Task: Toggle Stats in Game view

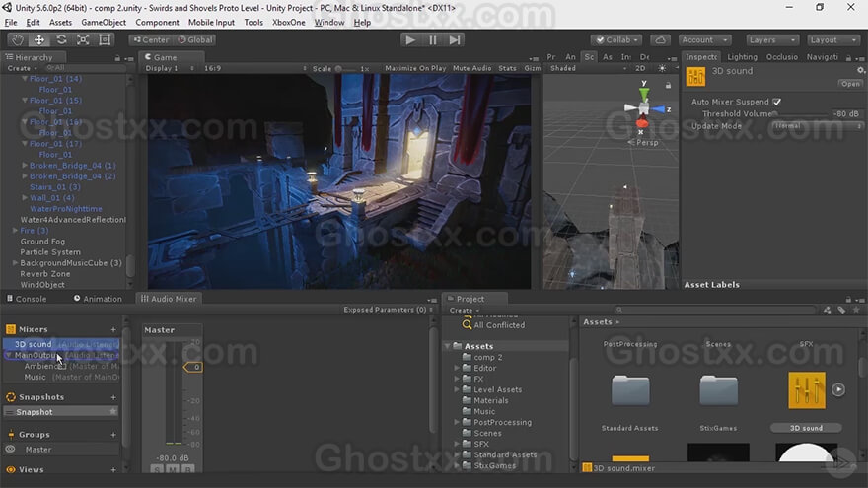Action: (507, 68)
